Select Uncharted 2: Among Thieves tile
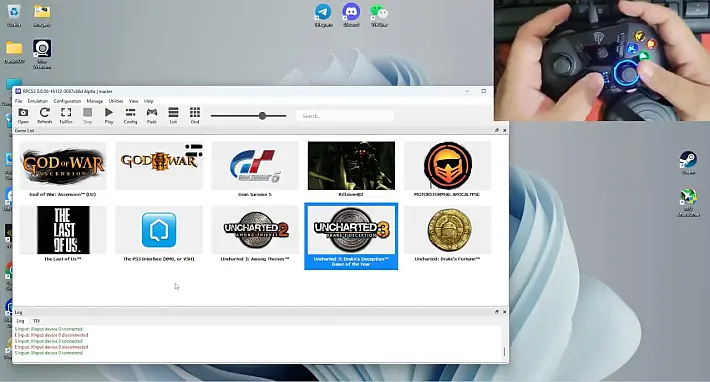Viewport: 710px width, 382px height. [x=255, y=234]
